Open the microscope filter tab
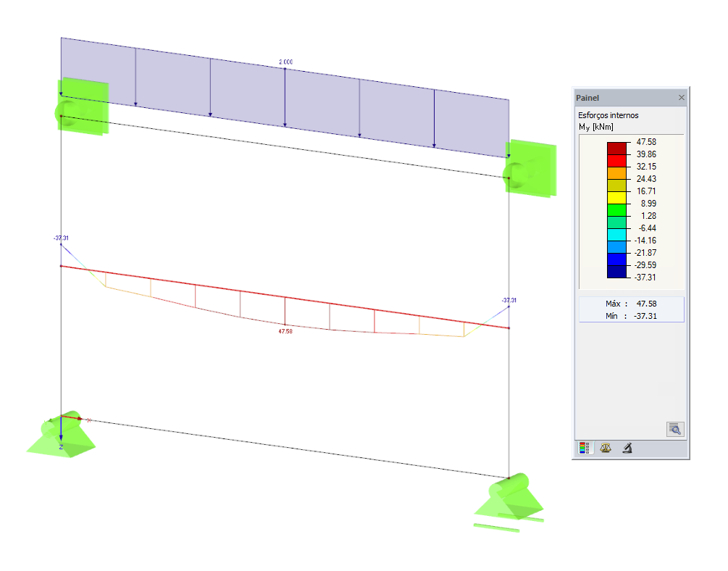The height and width of the screenshot is (571, 728). (x=627, y=448)
